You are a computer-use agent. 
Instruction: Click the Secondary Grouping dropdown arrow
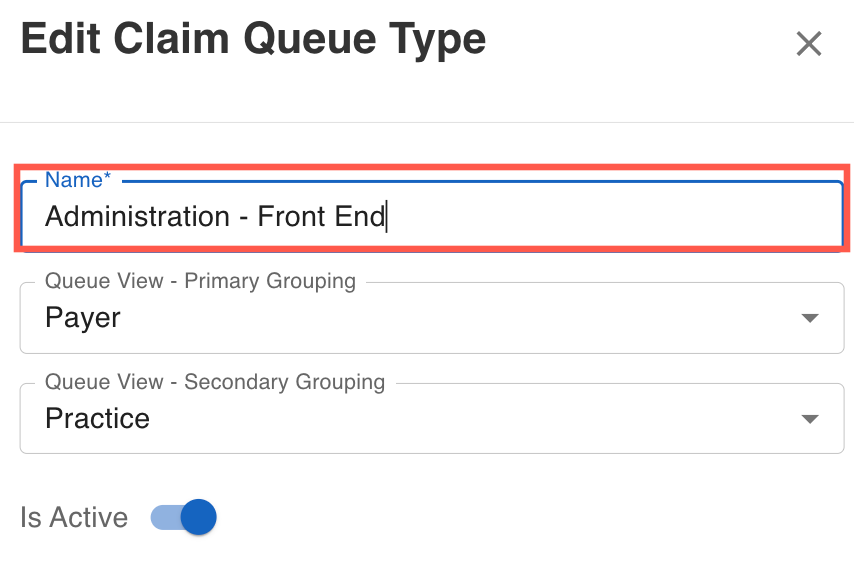click(810, 419)
